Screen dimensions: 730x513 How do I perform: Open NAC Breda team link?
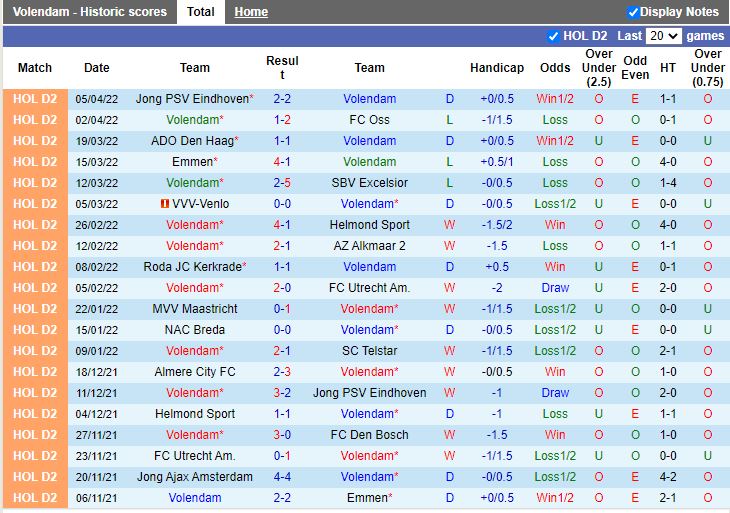195,330
